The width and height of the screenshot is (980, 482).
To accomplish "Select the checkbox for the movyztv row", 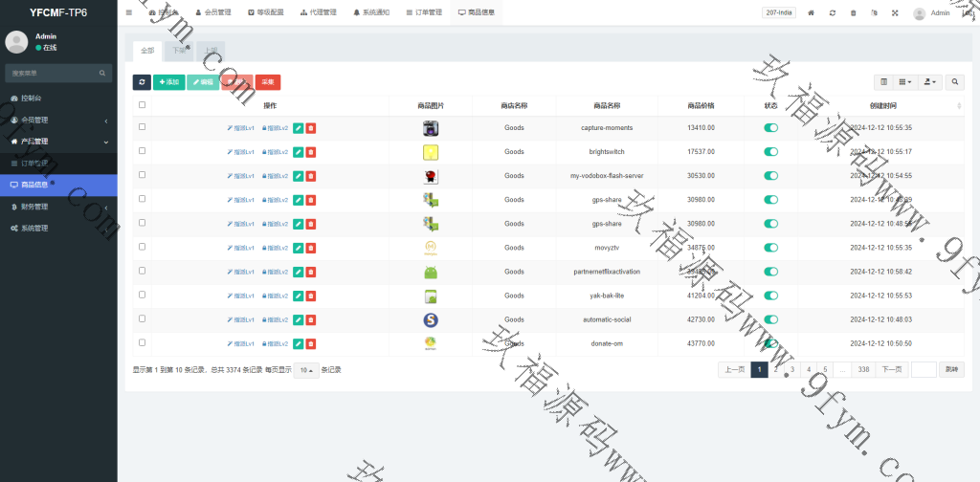I will (143, 247).
